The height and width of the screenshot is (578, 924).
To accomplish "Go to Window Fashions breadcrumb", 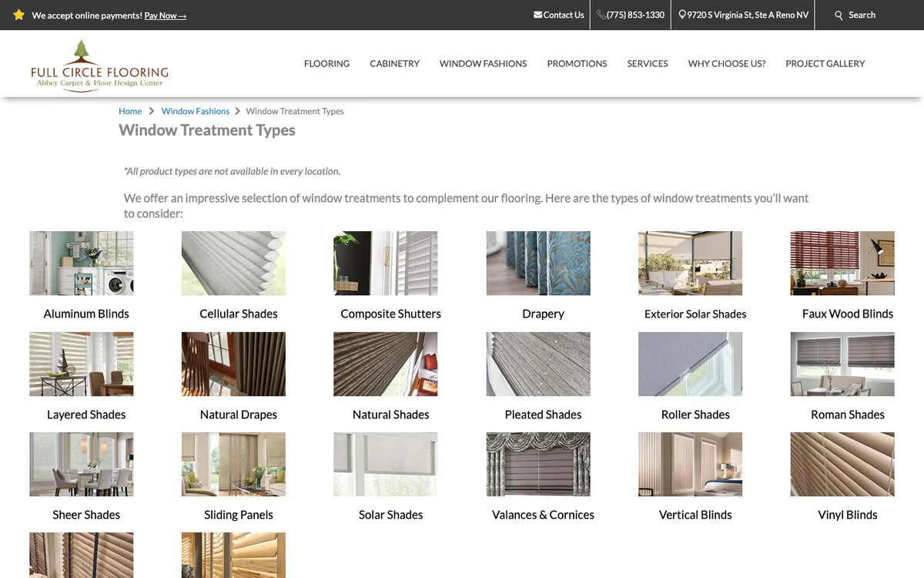I will tap(196, 111).
